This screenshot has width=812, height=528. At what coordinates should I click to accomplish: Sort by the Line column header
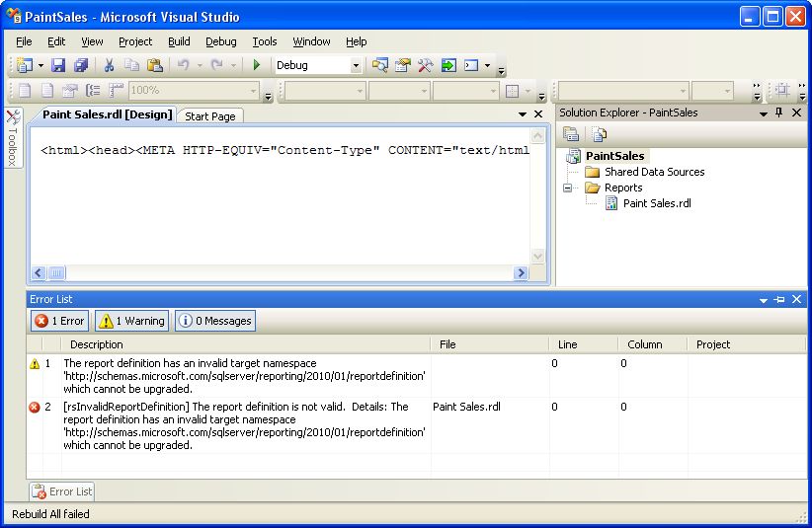point(584,344)
